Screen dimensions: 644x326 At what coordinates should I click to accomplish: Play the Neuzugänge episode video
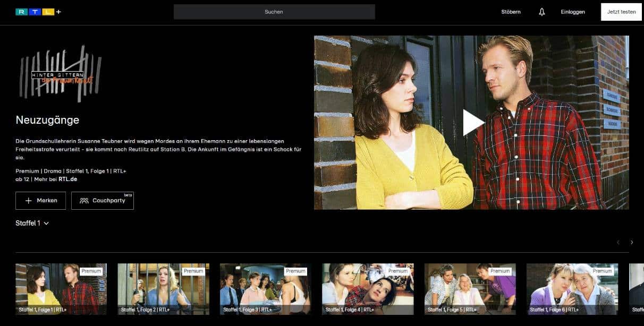click(473, 123)
